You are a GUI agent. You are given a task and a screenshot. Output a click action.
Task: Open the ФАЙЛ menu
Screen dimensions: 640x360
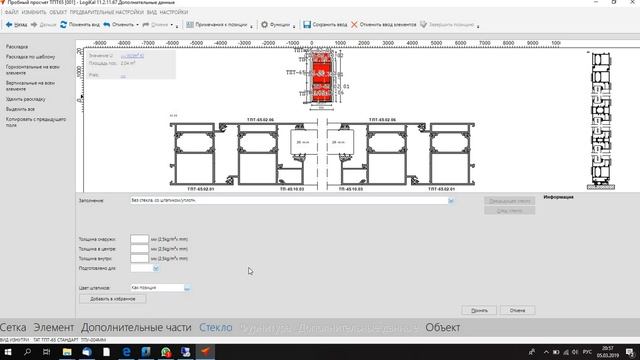pyautogui.click(x=11, y=12)
